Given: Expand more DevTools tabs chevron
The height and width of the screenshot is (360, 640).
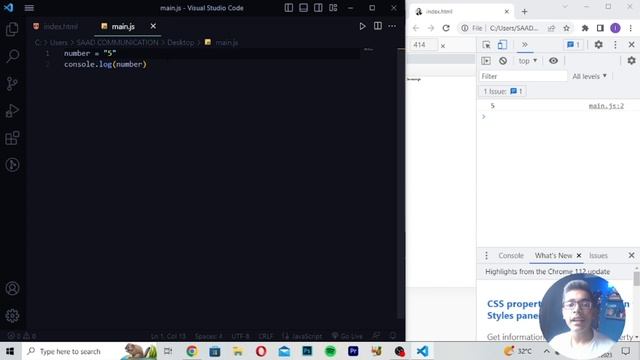Looking at the screenshot, I should pyautogui.click(x=524, y=44).
